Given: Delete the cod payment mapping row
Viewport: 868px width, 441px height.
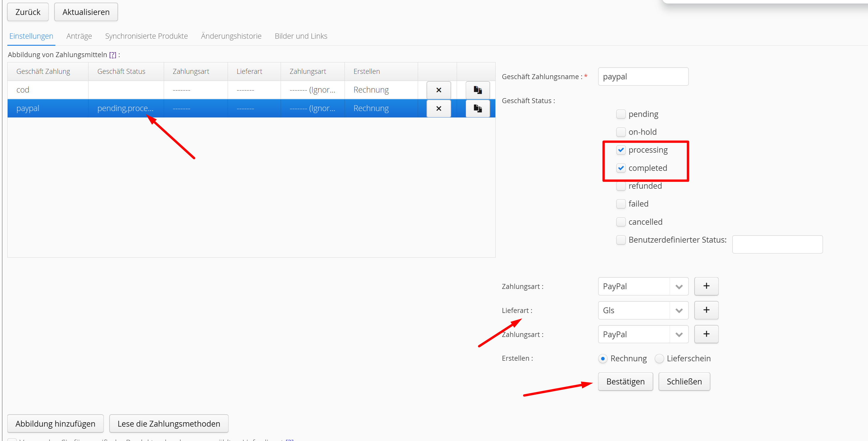Looking at the screenshot, I should [438, 90].
